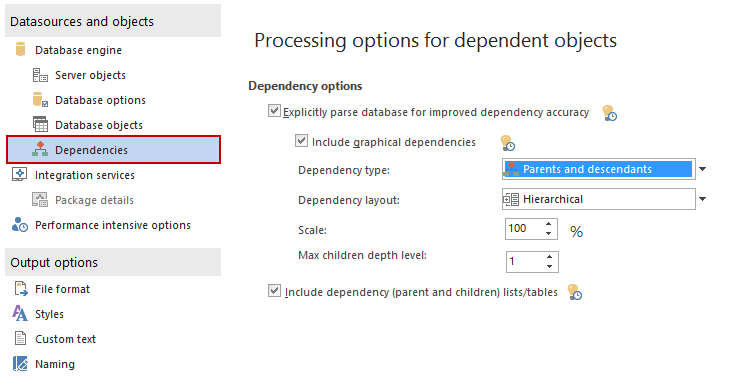
Task: Click the Package details icon
Action: [x=40, y=199]
